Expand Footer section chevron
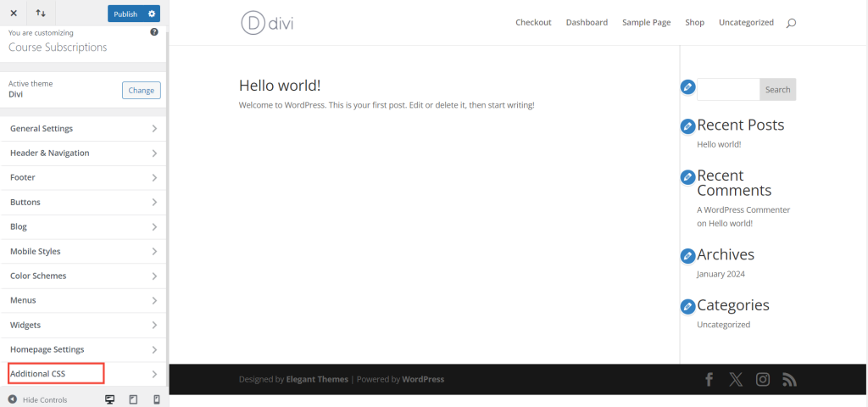 (154, 178)
